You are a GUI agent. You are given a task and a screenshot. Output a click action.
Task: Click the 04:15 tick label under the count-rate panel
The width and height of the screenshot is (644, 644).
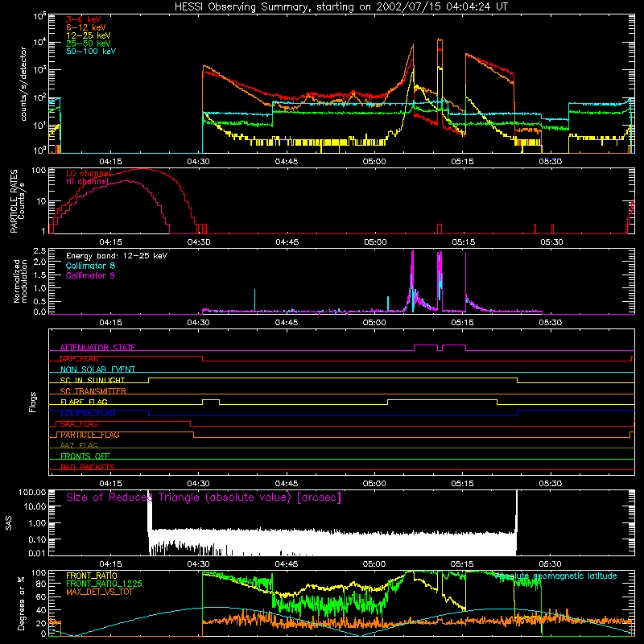(x=110, y=162)
